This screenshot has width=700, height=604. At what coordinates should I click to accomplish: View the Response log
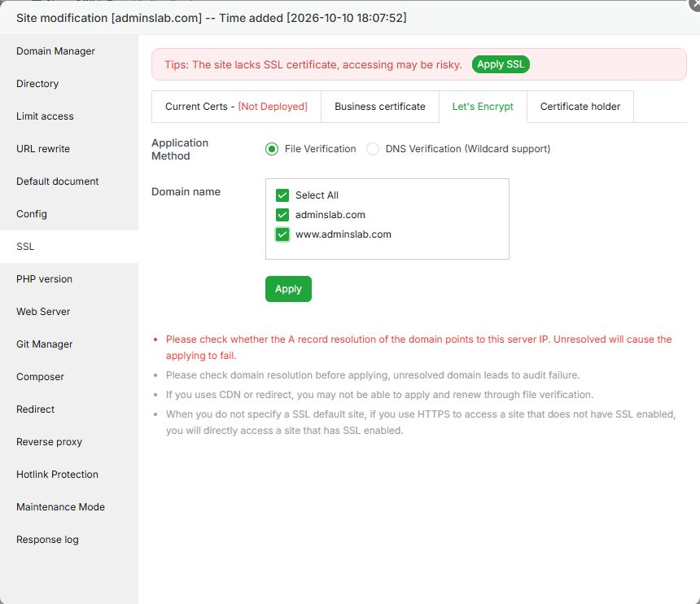point(69,541)
